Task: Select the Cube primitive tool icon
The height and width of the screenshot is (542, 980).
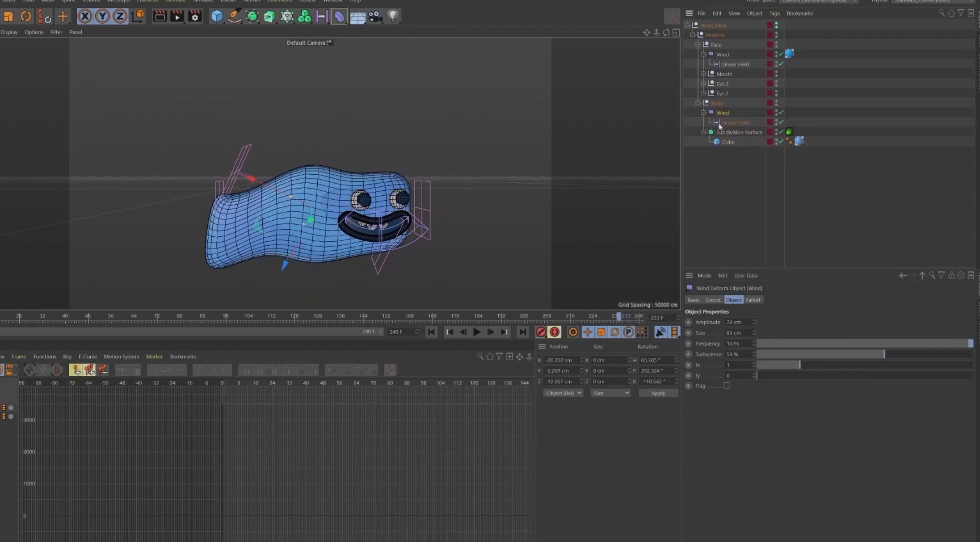Action: pos(217,17)
